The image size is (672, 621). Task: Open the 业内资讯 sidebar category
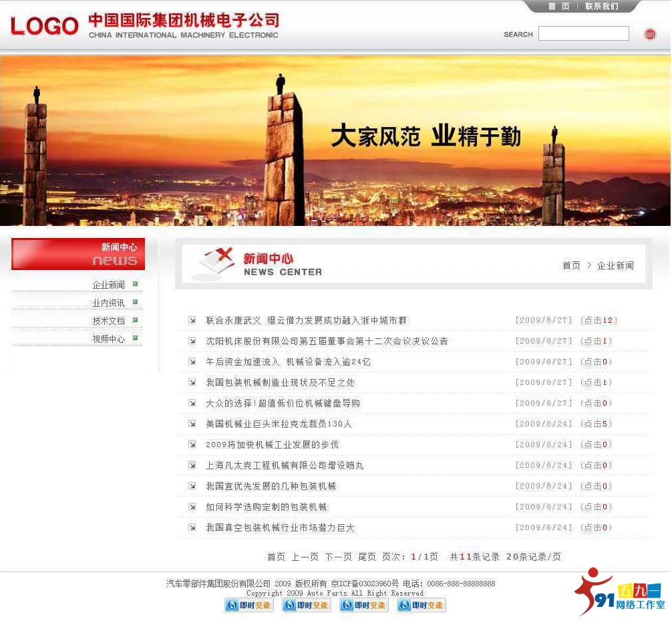click(x=108, y=303)
